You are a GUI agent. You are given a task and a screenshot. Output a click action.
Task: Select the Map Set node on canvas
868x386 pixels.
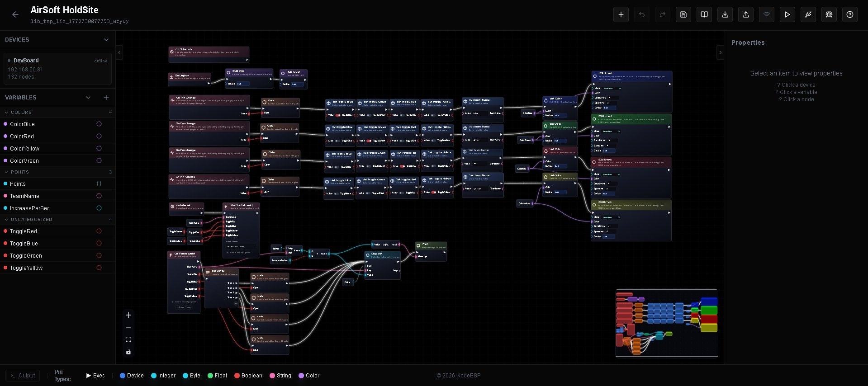(x=382, y=265)
